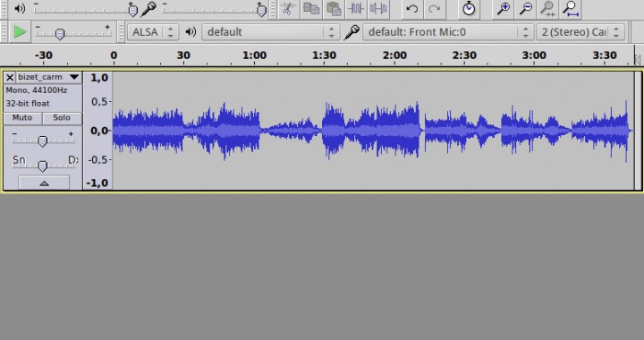Click the 0,0 value on vertical scale
This screenshot has height=340, width=644.
[99, 131]
